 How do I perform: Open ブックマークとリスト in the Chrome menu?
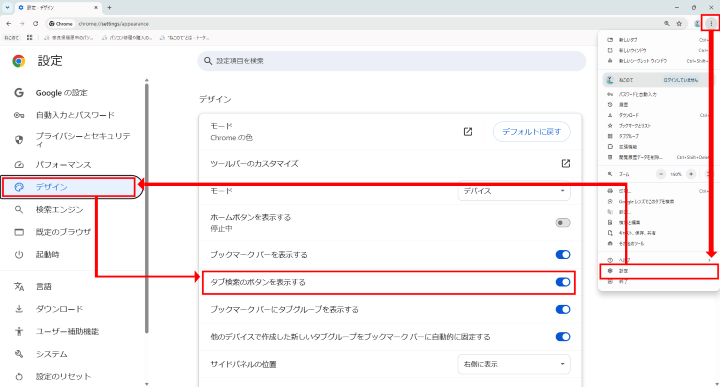pos(658,125)
